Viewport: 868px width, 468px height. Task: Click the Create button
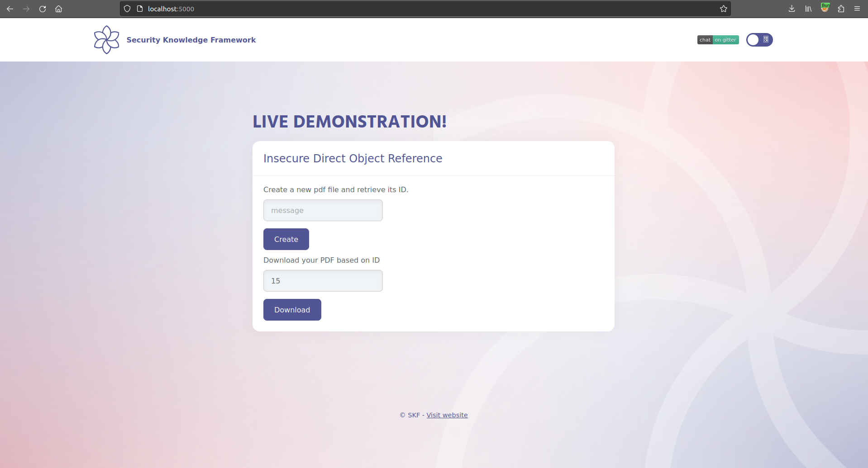[x=286, y=239]
